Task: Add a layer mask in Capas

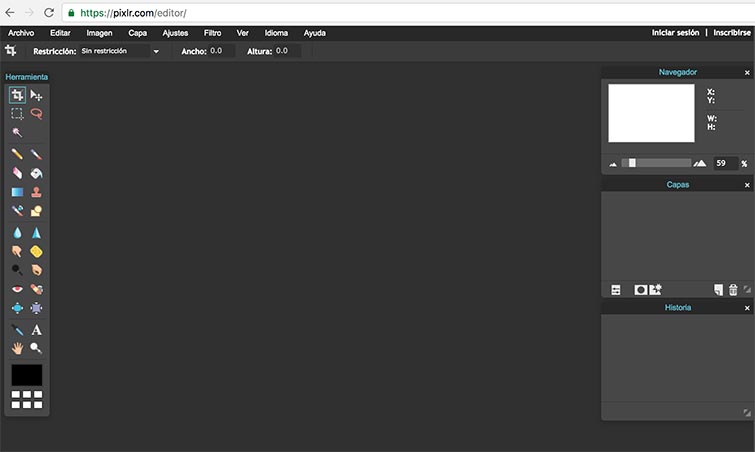Action: (640, 290)
